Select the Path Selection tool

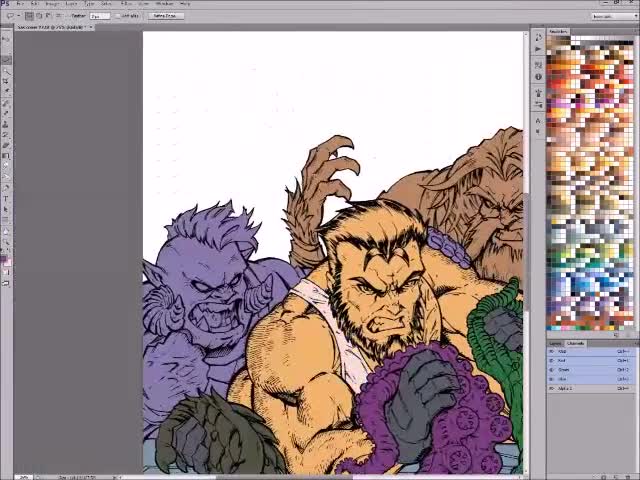pos(6,209)
